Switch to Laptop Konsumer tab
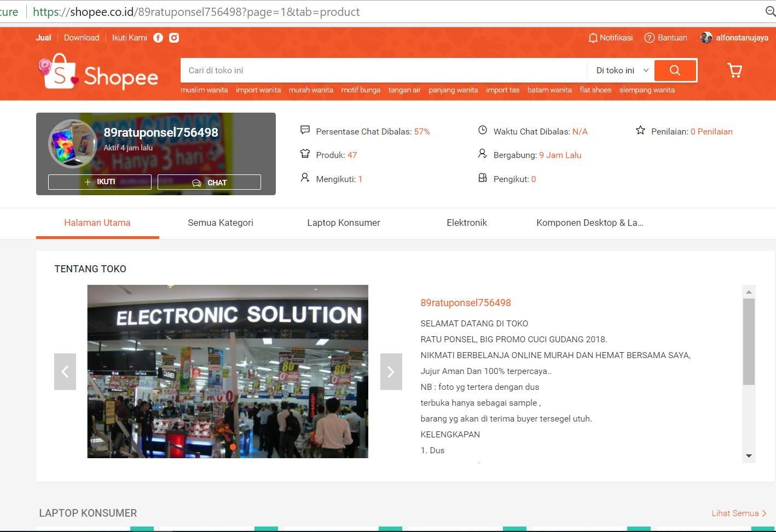This screenshot has height=532, width=776. pyautogui.click(x=344, y=223)
